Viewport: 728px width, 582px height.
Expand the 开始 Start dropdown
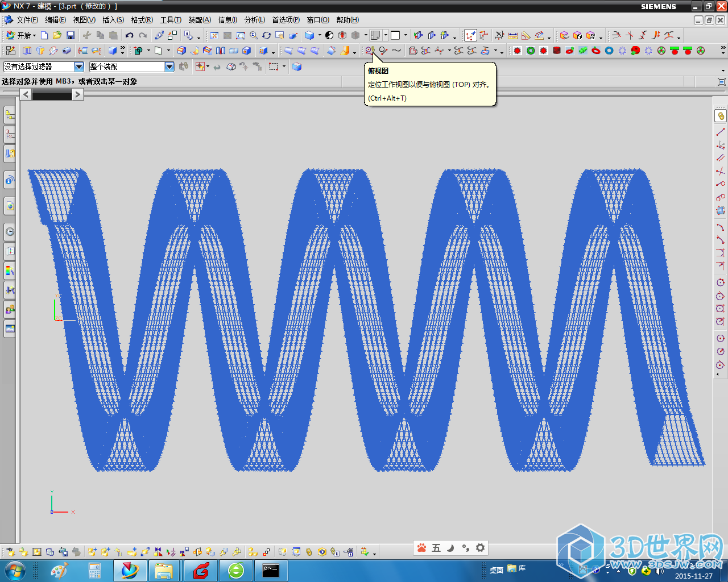(x=20, y=35)
